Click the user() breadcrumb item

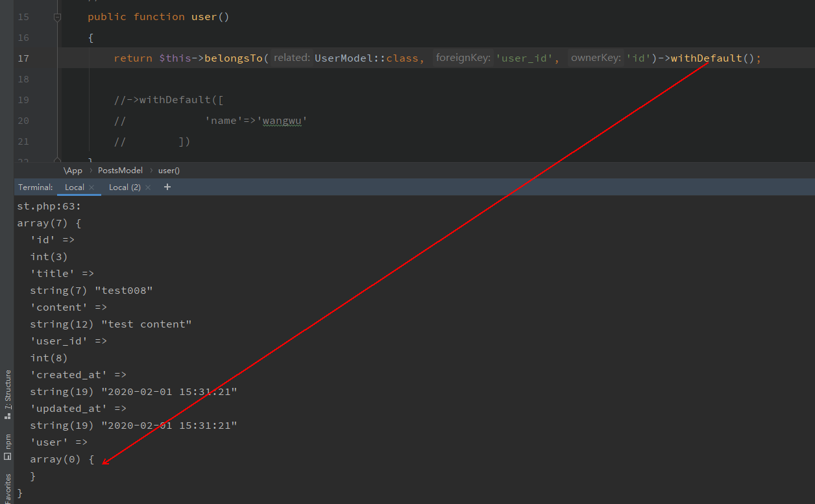coord(169,171)
